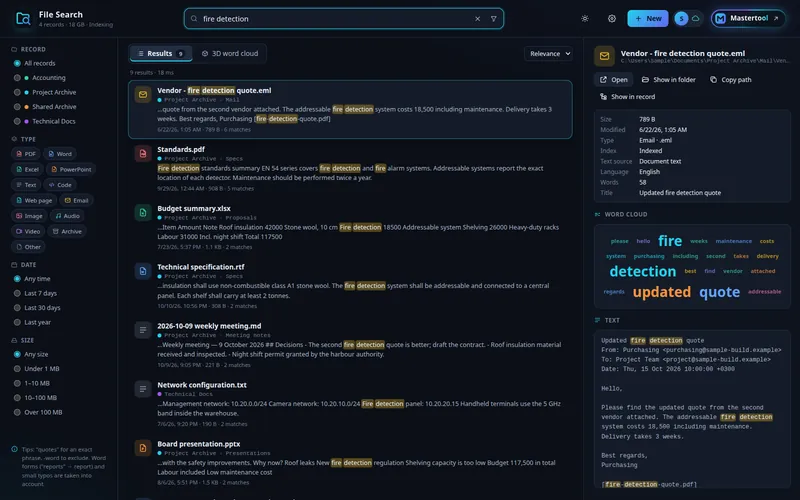Click text icon of Network configuration.txt
This screenshot has height=500, width=800.
point(143,389)
